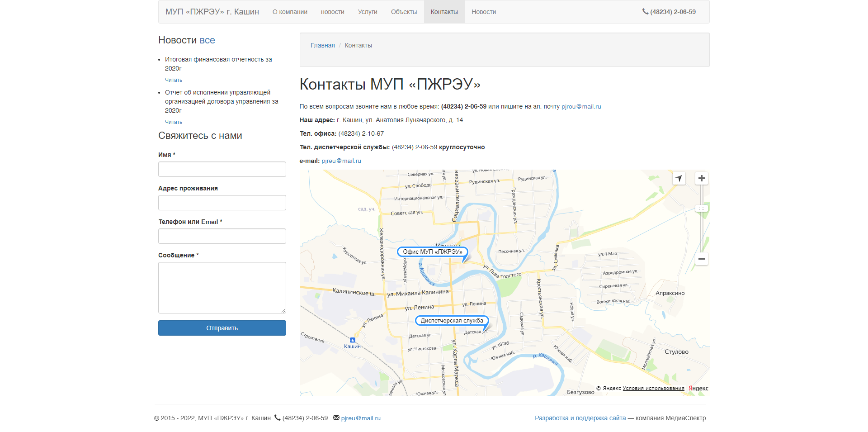The image size is (868, 432).
Task: Click the map geolocation arrow icon
Action: click(679, 178)
